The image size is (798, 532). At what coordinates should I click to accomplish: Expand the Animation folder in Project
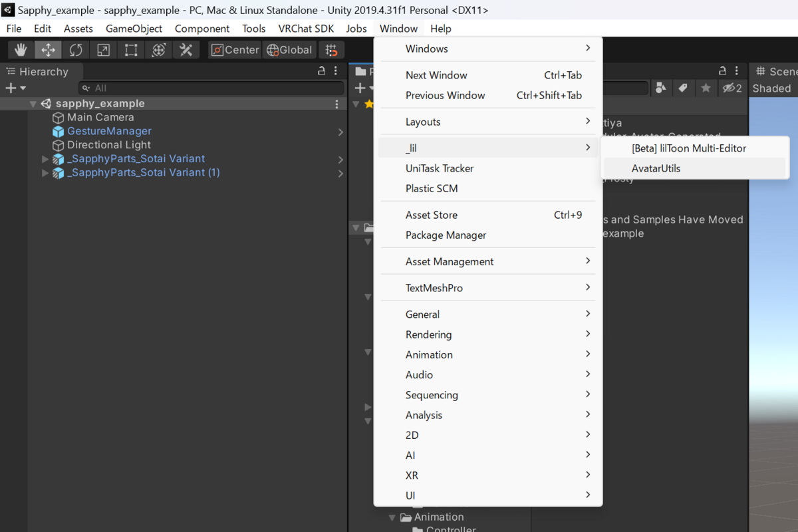click(392, 517)
